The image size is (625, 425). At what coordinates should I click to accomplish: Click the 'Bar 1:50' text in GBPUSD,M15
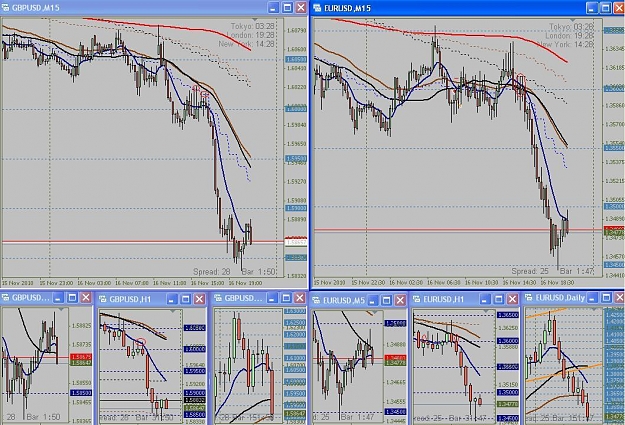(259, 272)
